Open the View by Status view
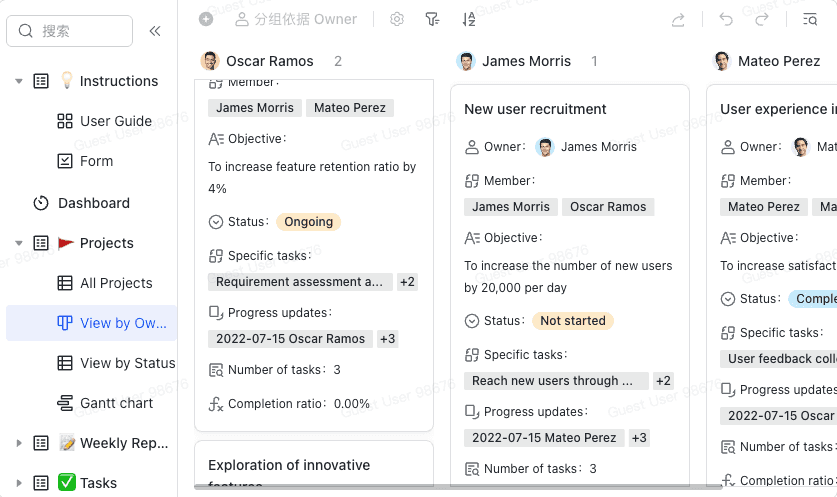Viewport: 837px width, 497px height. (127, 363)
